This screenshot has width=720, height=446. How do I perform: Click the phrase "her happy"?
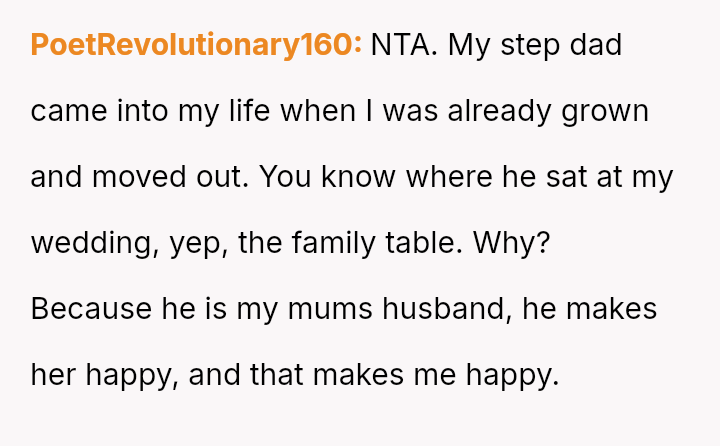click(x=101, y=375)
